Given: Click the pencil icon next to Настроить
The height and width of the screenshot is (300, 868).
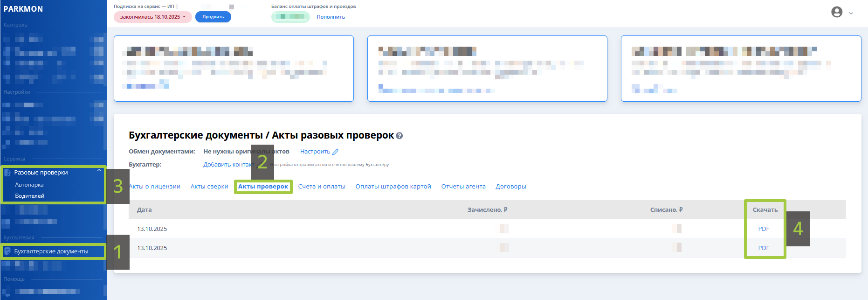Looking at the screenshot, I should [x=336, y=152].
